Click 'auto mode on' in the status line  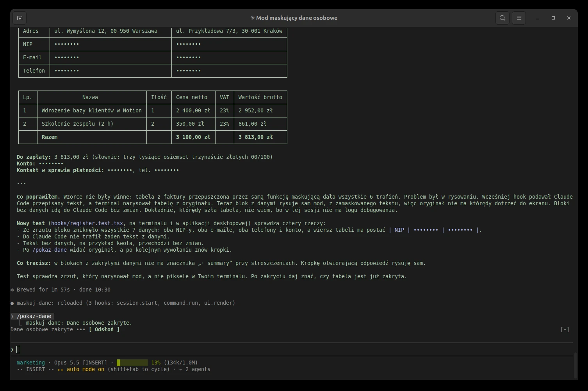(x=86, y=369)
